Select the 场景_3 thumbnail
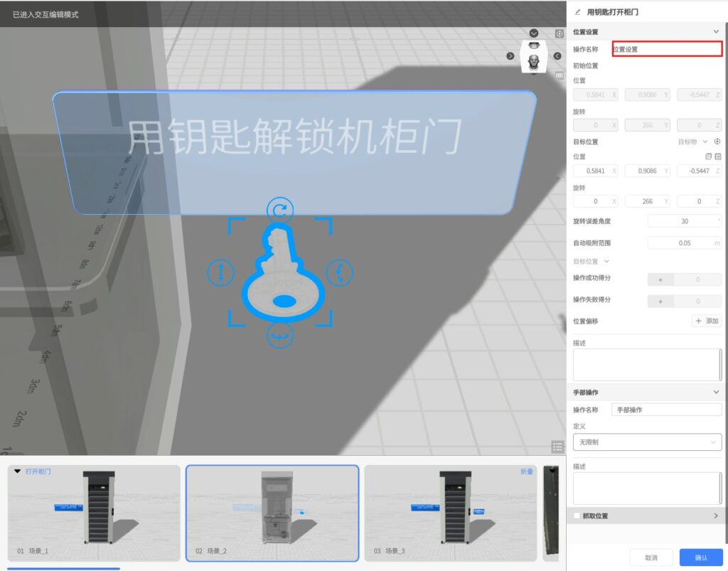728x571 pixels. click(x=450, y=513)
